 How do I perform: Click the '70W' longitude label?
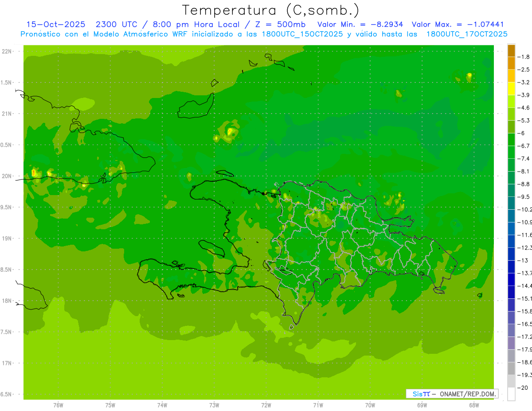(370, 405)
